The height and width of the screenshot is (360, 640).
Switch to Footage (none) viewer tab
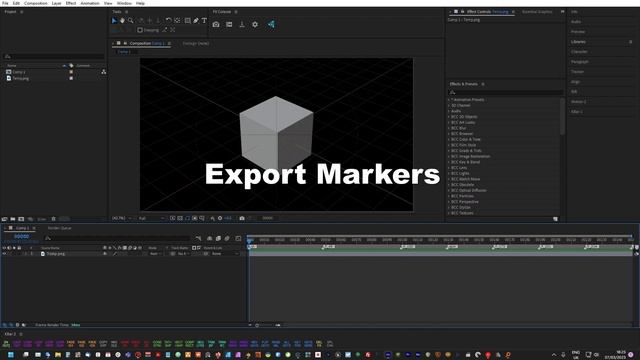point(196,43)
